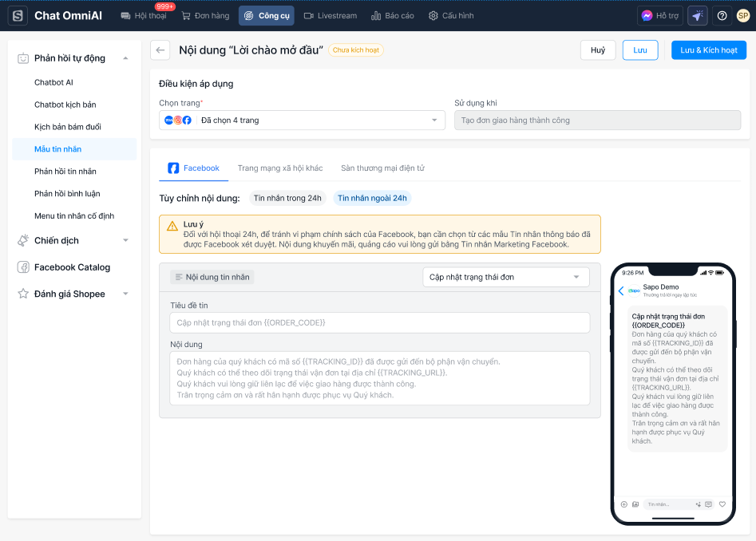756x541 pixels.
Task: Click the Đánh giá Shopee star icon
Action: (x=22, y=294)
